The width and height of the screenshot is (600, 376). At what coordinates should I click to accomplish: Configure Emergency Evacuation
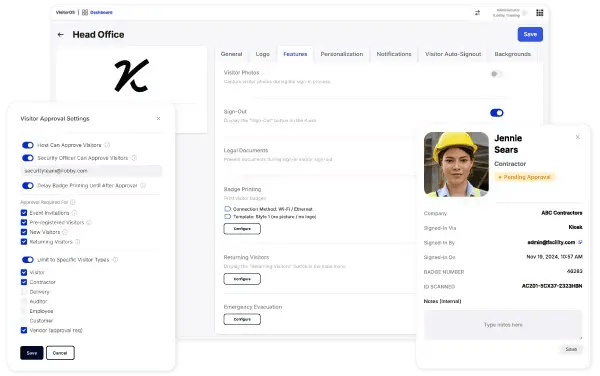click(242, 319)
